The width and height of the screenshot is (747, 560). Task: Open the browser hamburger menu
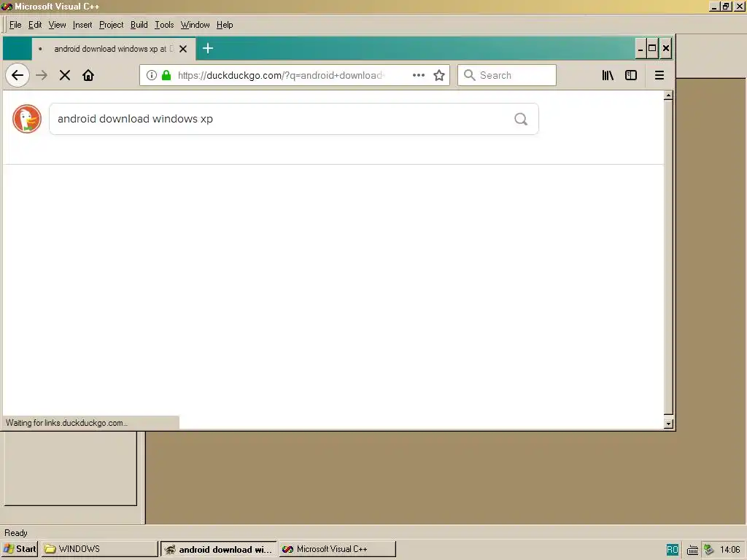659,75
